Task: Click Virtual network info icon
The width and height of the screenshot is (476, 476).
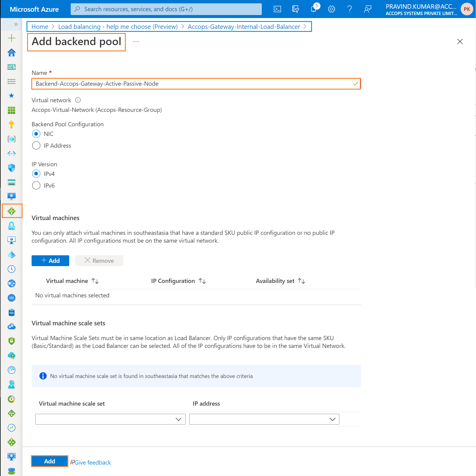Action: pos(78,100)
